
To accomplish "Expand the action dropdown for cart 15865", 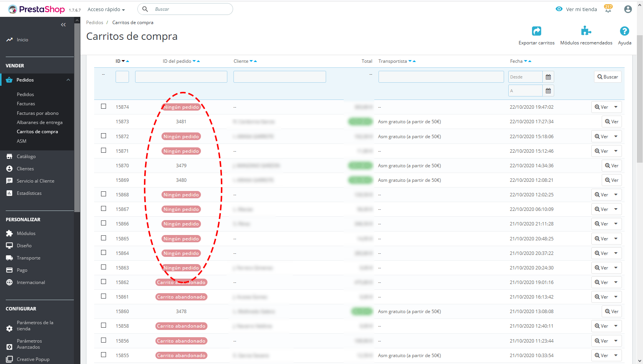I will click(616, 239).
